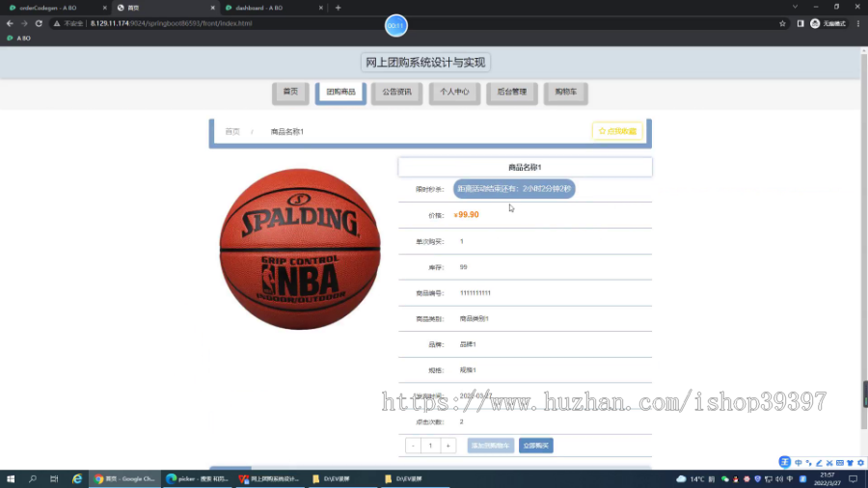This screenshot has width=868, height=488.
Task: Click the red flower tray icon
Action: [746, 479]
